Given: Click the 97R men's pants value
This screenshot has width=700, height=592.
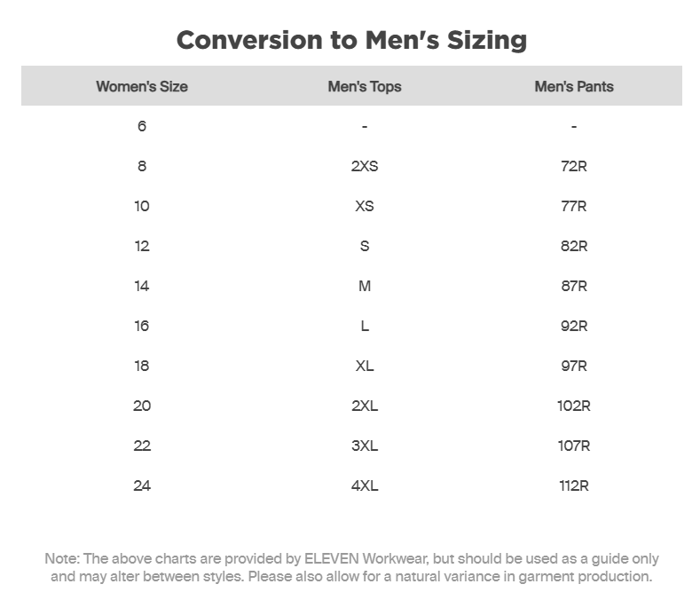Looking at the screenshot, I should (x=574, y=366).
